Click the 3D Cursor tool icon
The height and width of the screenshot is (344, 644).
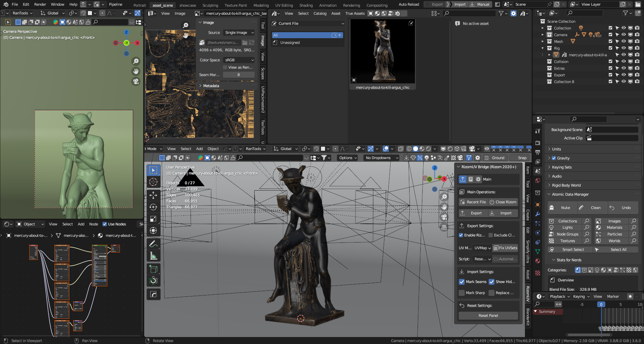[154, 182]
